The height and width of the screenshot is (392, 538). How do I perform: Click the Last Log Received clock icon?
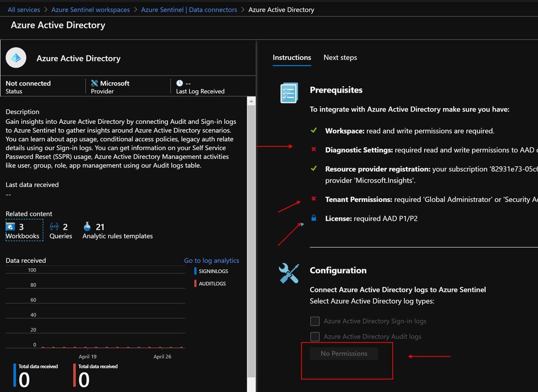[x=179, y=83]
